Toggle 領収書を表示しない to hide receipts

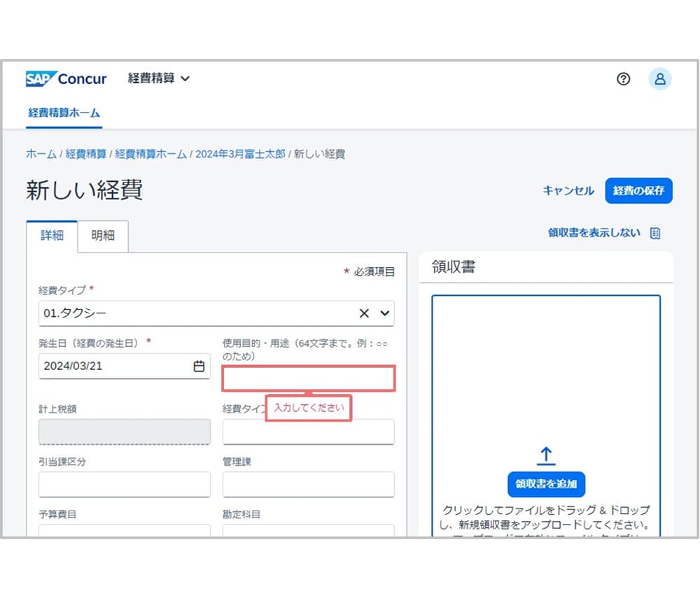point(594,233)
